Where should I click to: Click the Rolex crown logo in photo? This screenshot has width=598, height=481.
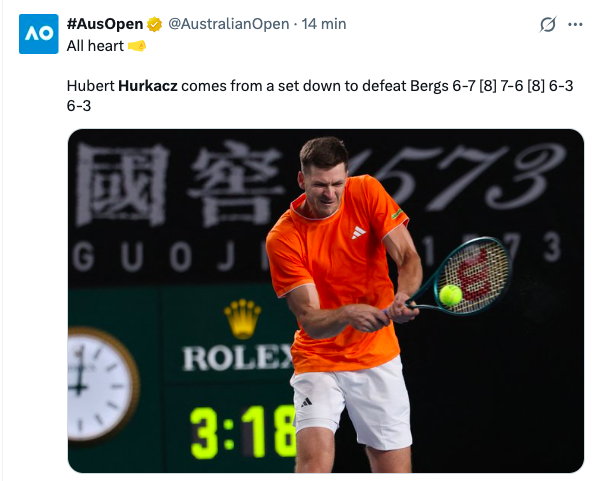click(243, 319)
